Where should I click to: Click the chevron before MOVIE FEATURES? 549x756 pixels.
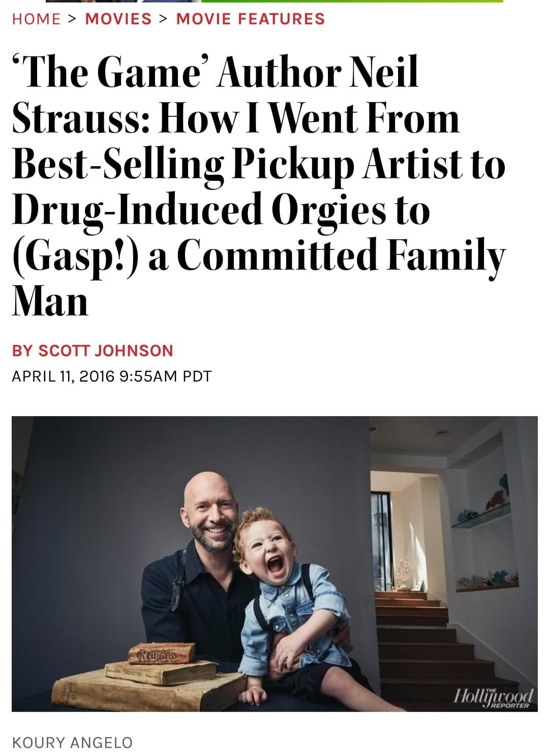coord(164,19)
